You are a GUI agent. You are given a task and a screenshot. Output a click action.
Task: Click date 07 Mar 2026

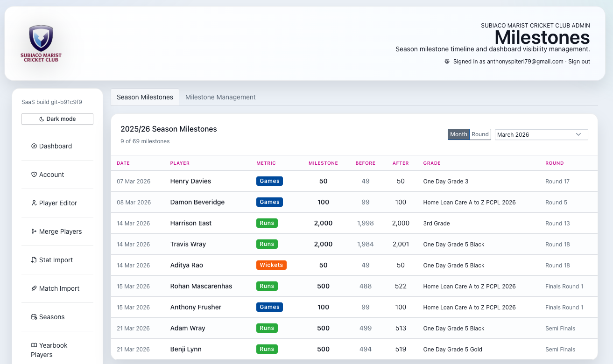pos(134,181)
